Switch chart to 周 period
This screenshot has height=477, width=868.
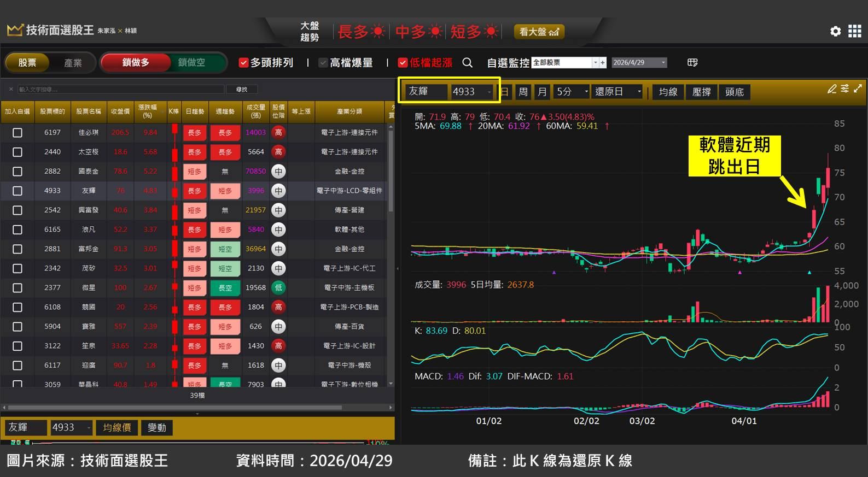click(523, 92)
